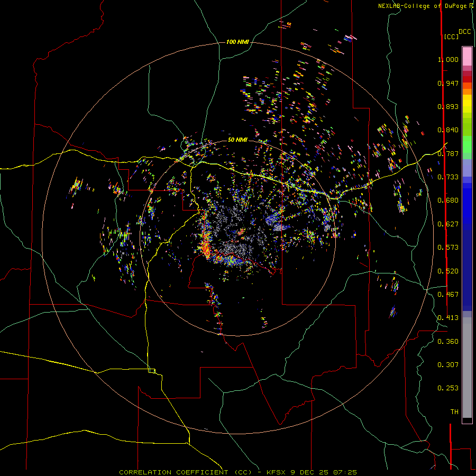Click the 1.000 legend value
The height and width of the screenshot is (476, 476).
click(448, 59)
